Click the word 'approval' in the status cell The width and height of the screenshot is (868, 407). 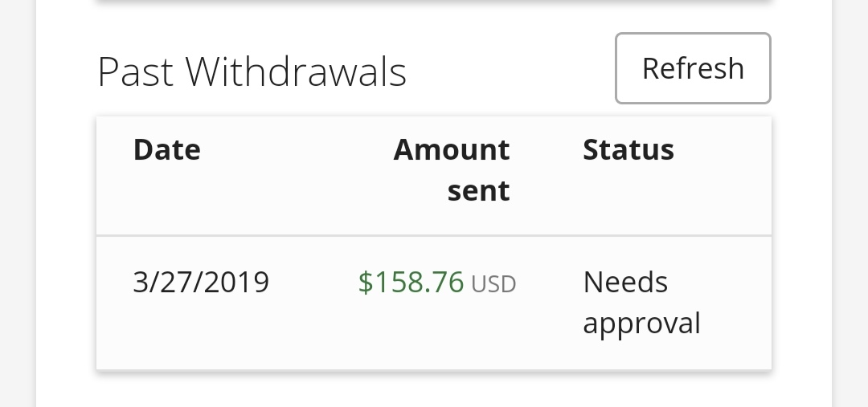(641, 324)
